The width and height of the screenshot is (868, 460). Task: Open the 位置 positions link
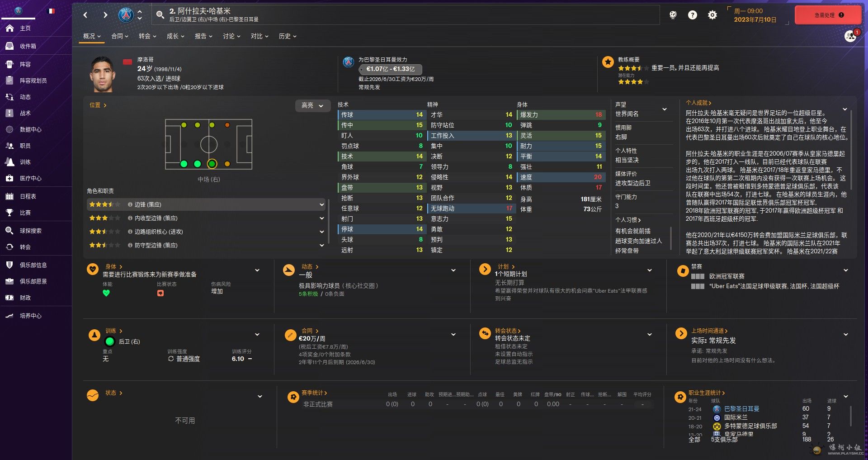coord(98,105)
